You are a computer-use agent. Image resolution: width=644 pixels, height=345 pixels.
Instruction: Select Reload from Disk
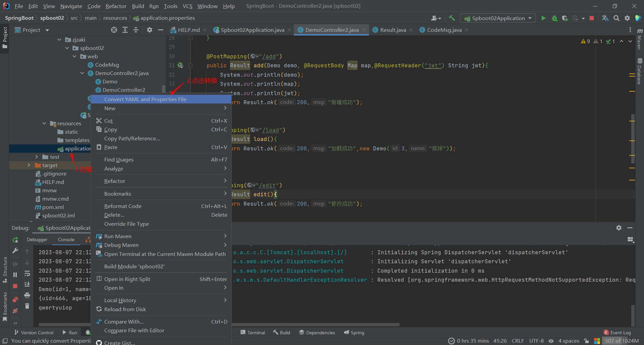161,309
